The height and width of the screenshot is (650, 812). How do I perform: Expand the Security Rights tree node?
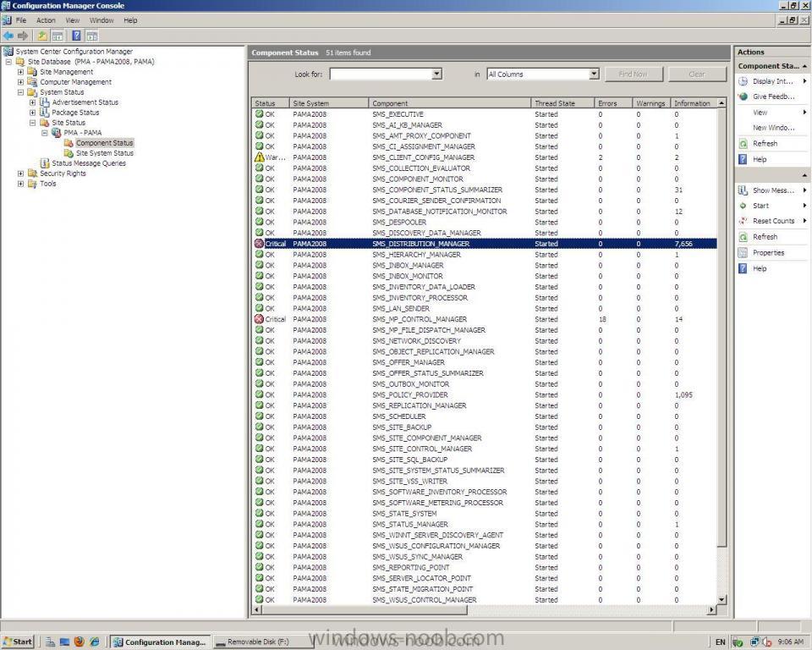point(20,174)
